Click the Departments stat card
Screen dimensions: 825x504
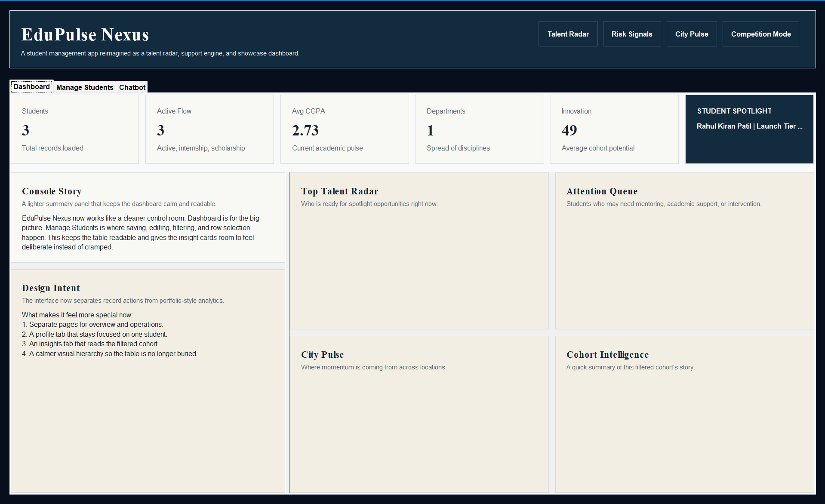tap(480, 129)
